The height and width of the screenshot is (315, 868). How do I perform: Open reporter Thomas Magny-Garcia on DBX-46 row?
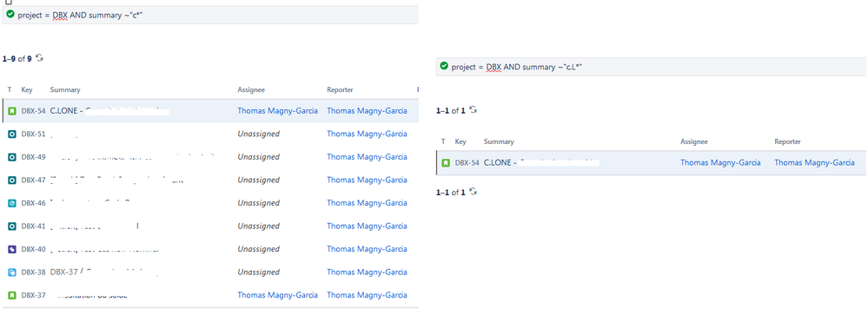[367, 203]
